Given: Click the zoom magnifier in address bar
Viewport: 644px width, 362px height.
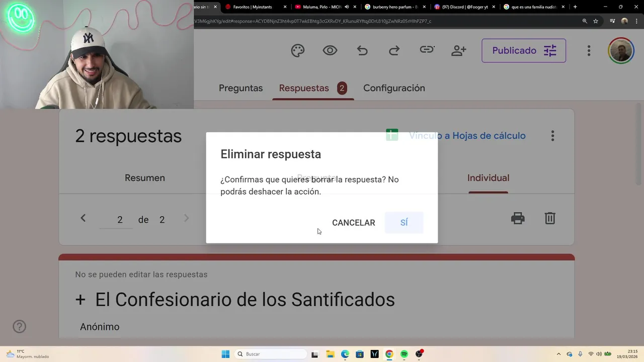Looking at the screenshot, I should point(585,21).
